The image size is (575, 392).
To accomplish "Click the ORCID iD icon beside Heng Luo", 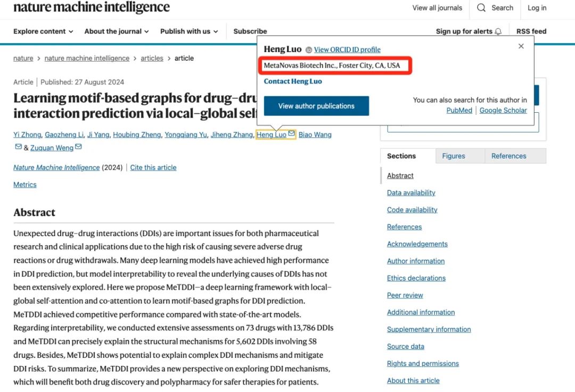I will coord(309,49).
